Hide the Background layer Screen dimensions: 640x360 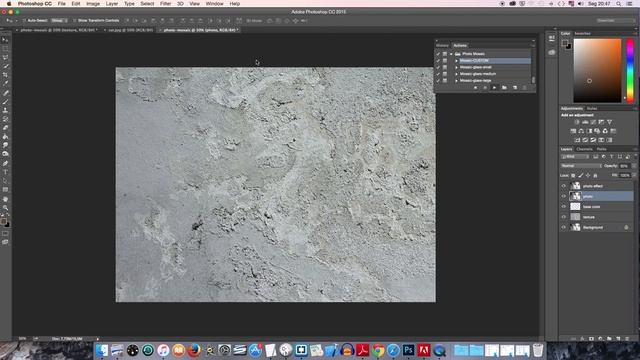564,227
